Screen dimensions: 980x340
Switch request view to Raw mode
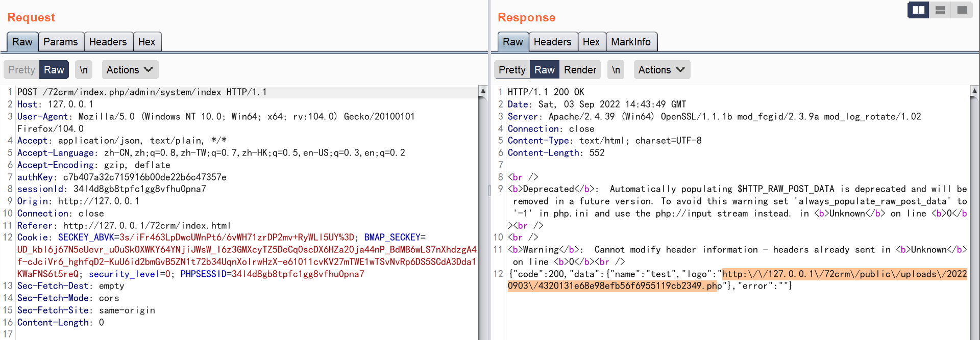[x=54, y=70]
